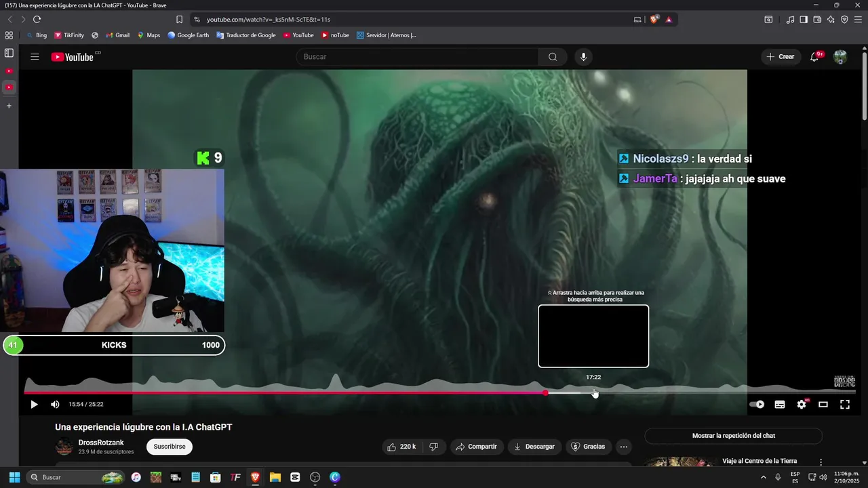The image size is (868, 488).
Task: Open Maps bookmark
Action: coord(149,35)
